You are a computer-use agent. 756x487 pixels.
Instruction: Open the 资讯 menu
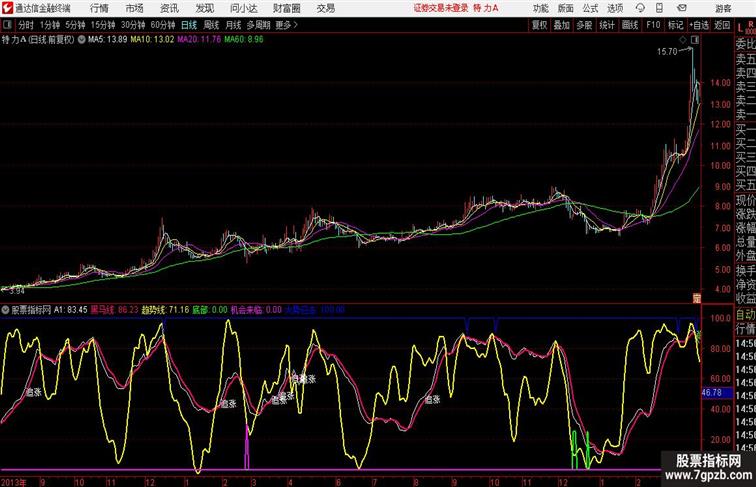tap(169, 8)
